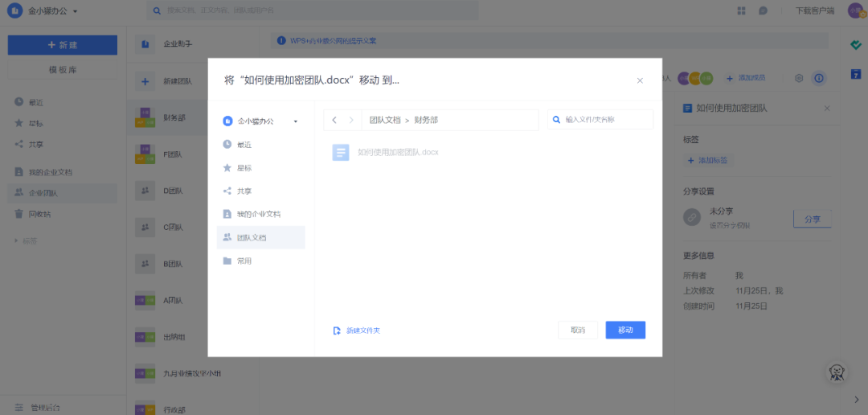Go forward with the right arrow in dialog
Image resolution: width=868 pixels, height=415 pixels.
pyautogui.click(x=351, y=120)
